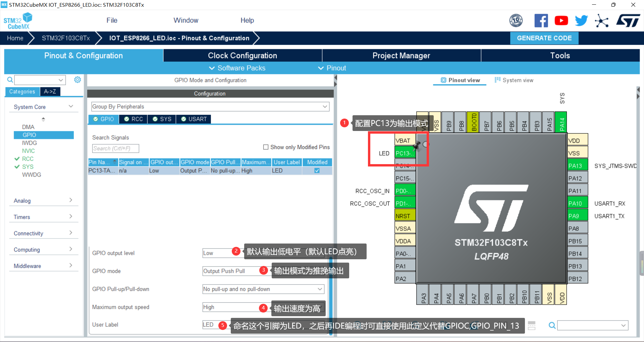Select the PD1 pin on the chip
Viewport: 644px width, 342px height.
405,203
